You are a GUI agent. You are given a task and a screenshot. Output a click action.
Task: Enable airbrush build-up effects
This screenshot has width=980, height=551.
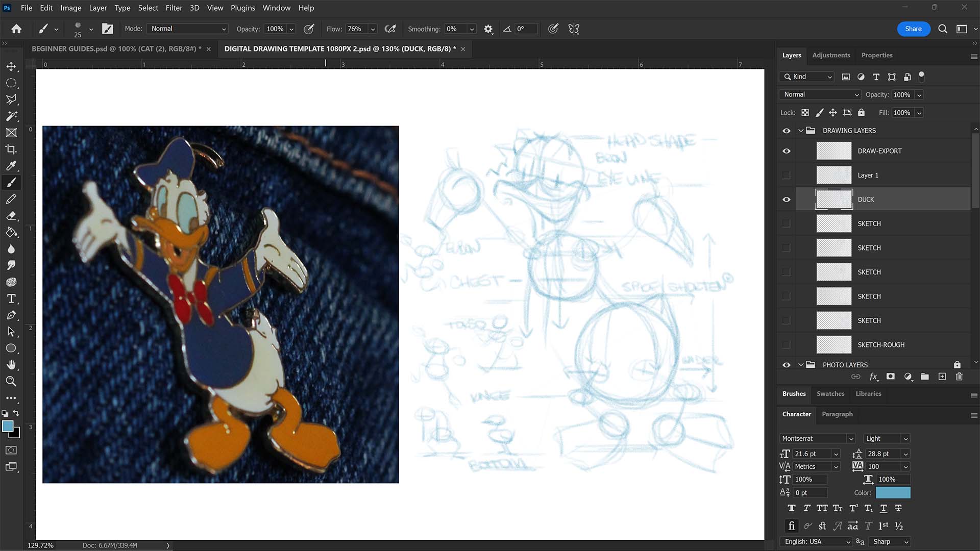(390, 29)
